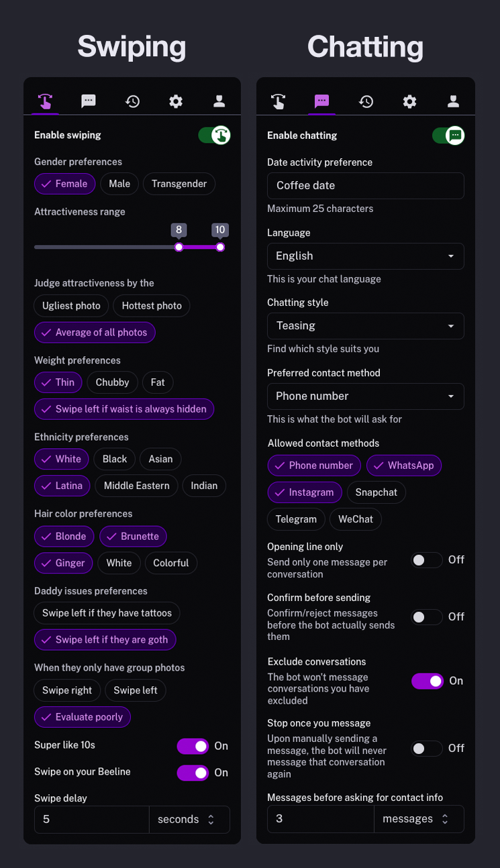Open the Preferred contact method dropdown
500x868 pixels.
tap(365, 396)
